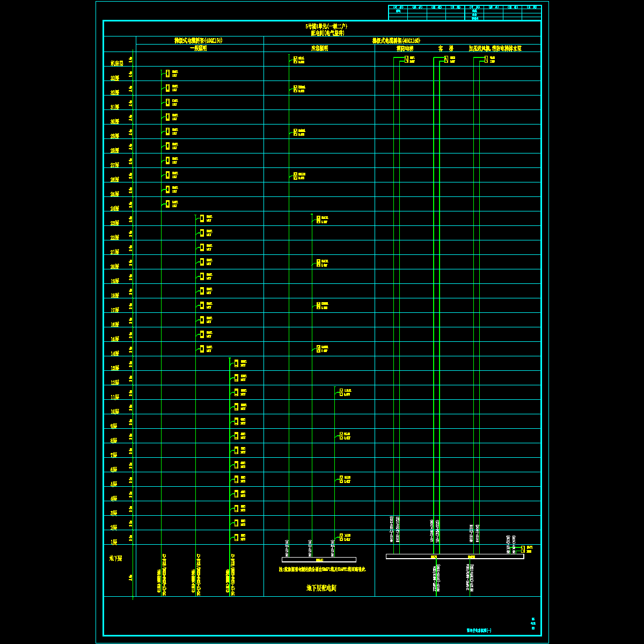Select the emergency lighting box on 20层

[318, 263]
